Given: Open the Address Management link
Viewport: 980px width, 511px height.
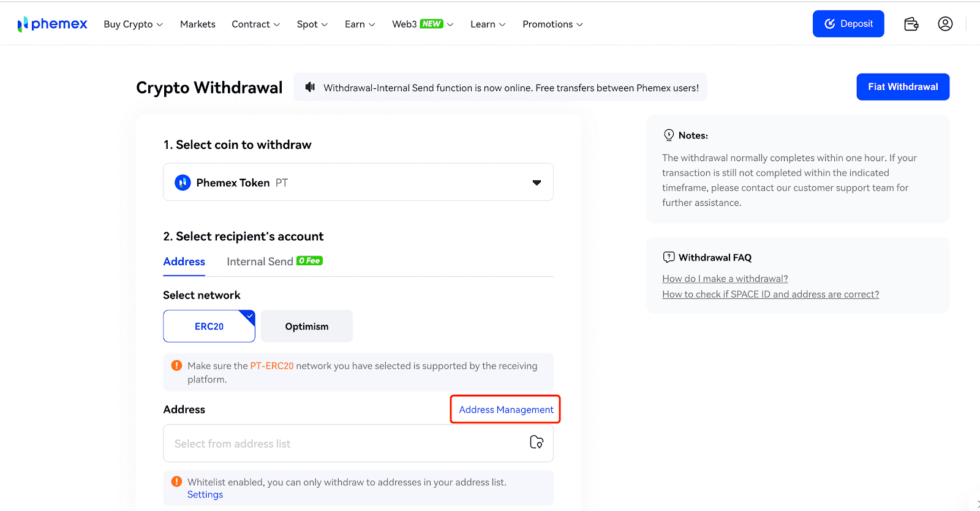Looking at the screenshot, I should click(x=506, y=410).
